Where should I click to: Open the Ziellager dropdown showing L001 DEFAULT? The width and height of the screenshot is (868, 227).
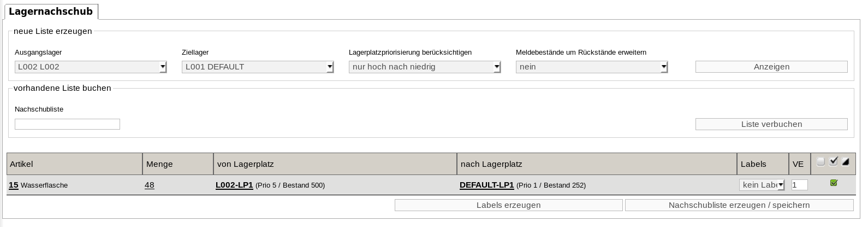pos(258,67)
